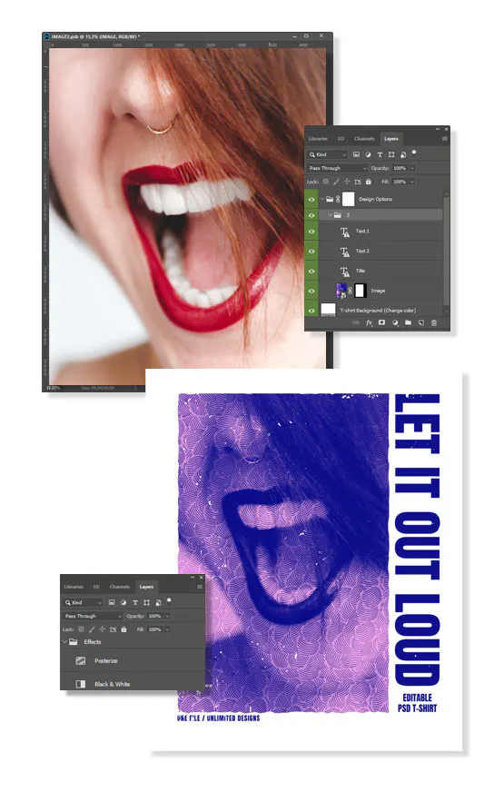Filter shape layers in Design Options panel
Screen dimensions: 504x812
[391, 154]
